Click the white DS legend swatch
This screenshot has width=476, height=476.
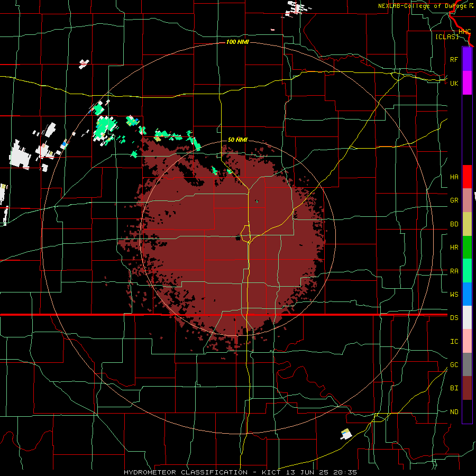[467, 317]
